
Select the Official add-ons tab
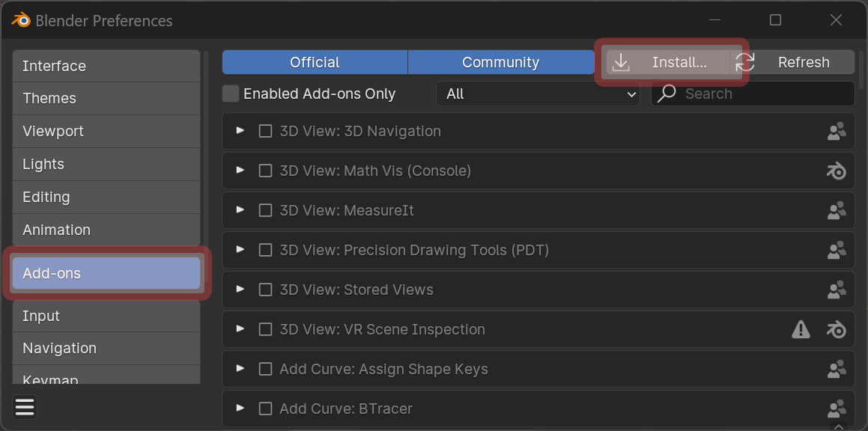tap(314, 63)
